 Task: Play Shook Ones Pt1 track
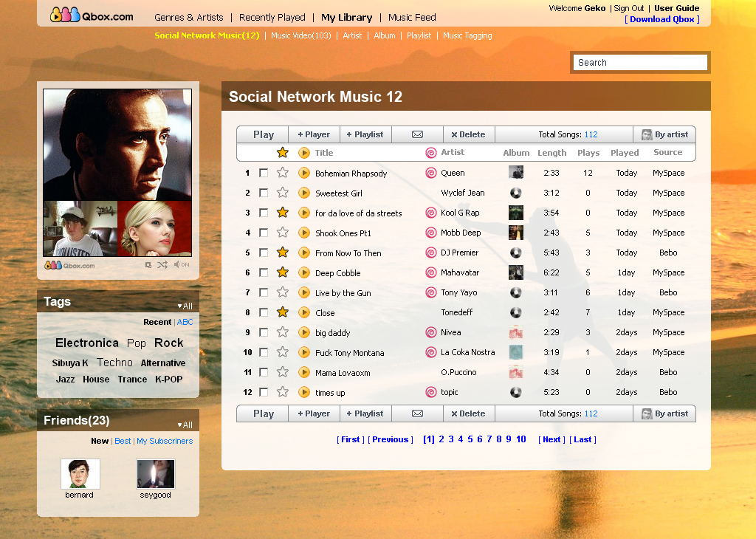point(303,233)
